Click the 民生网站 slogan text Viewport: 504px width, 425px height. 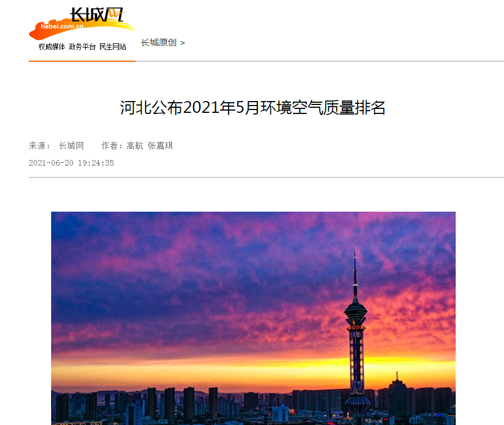pyautogui.click(x=112, y=47)
